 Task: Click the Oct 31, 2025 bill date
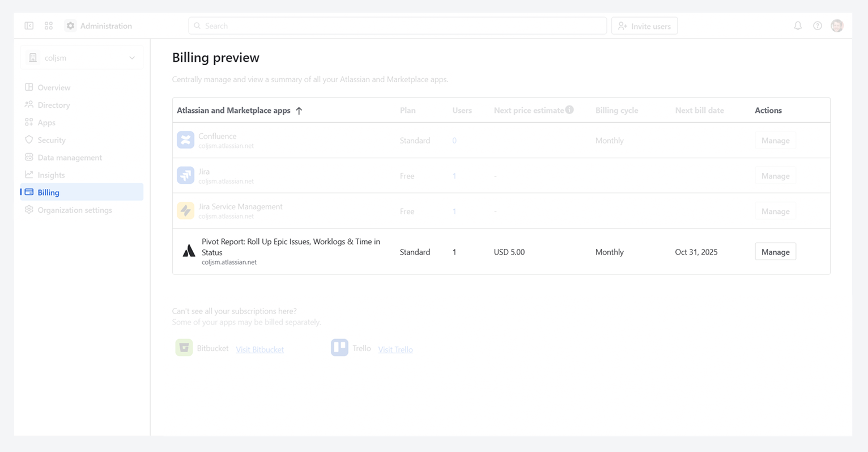[x=696, y=252]
